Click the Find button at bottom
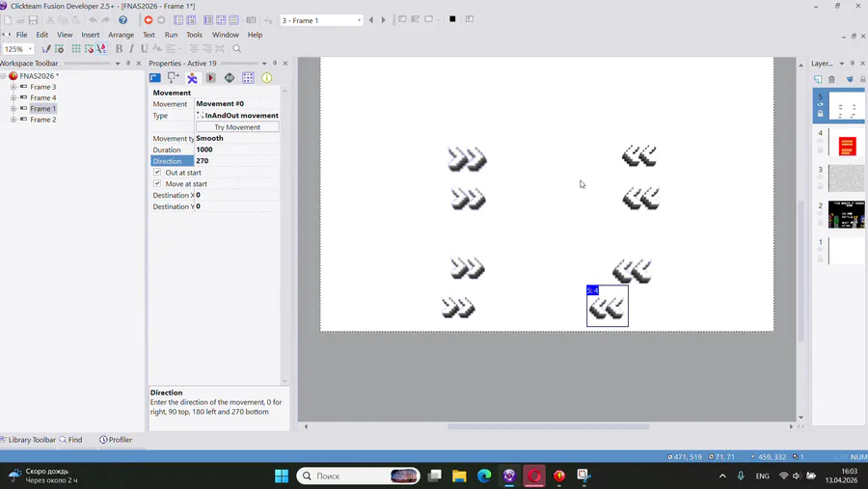The height and width of the screenshot is (489, 868). (x=70, y=440)
